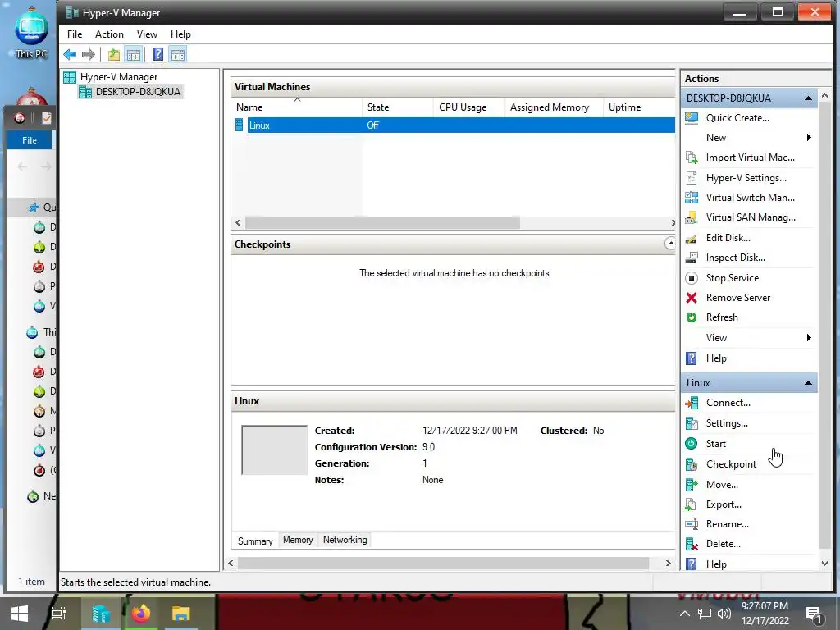
Task: Click the Forward arrow toolbar icon
Action: click(x=89, y=55)
